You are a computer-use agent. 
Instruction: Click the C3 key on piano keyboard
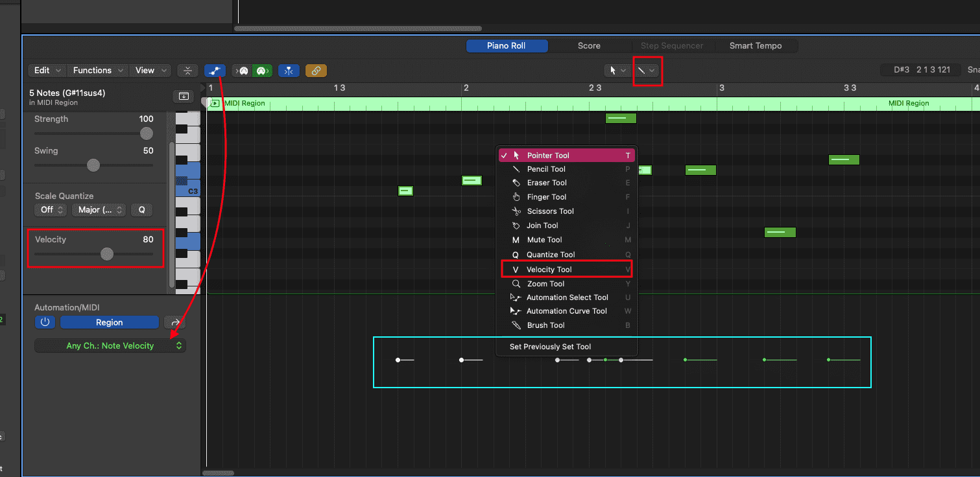click(189, 191)
